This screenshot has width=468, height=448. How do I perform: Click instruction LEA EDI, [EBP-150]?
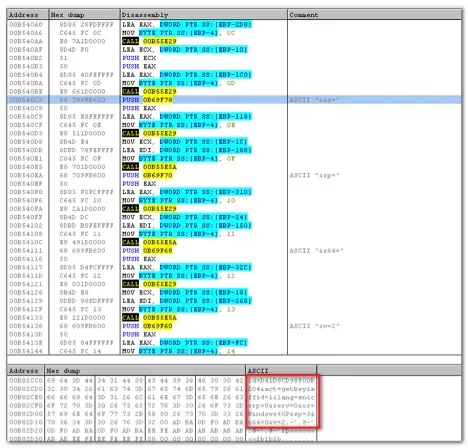click(187, 225)
